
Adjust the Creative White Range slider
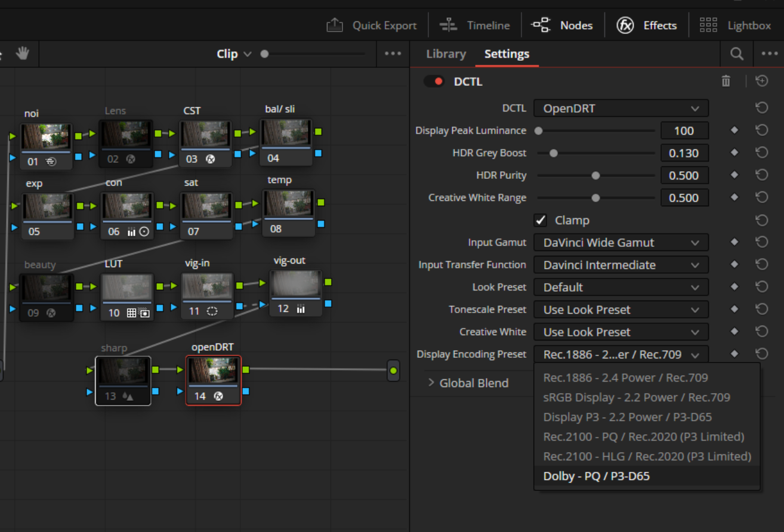click(x=595, y=197)
